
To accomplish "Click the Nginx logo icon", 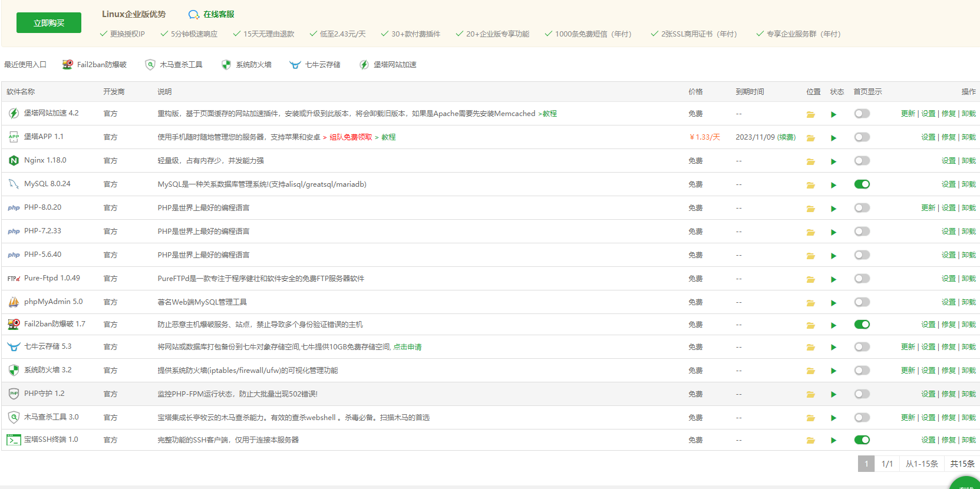I will (x=14, y=160).
